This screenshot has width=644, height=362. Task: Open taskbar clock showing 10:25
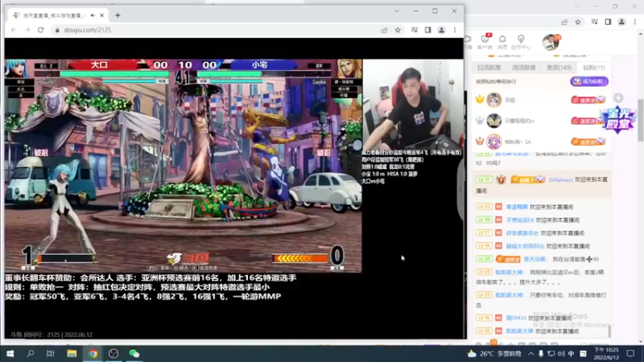606,353
